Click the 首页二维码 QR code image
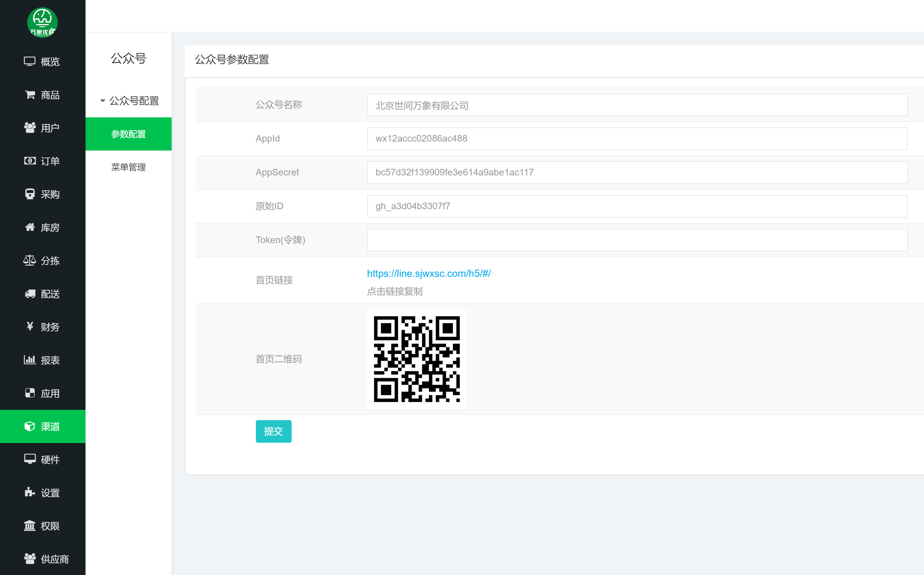Viewport: 924px width, 575px height. 417,359
